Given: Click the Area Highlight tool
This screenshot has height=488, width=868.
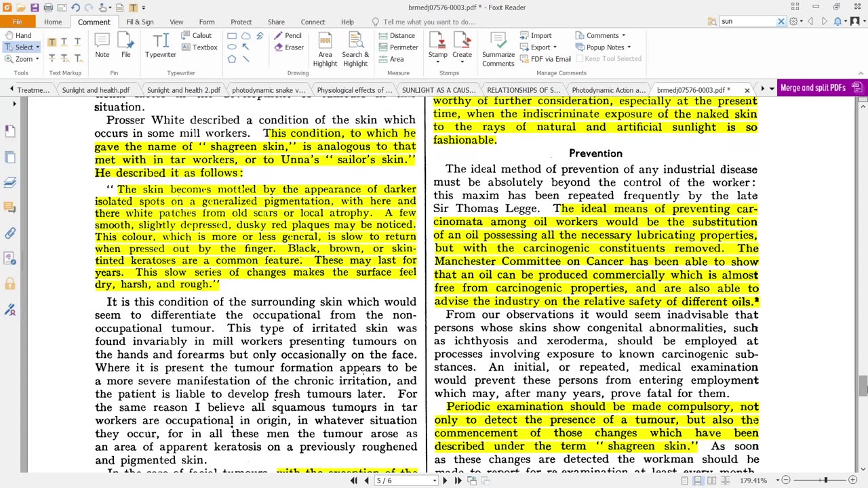Looking at the screenshot, I should 325,49.
